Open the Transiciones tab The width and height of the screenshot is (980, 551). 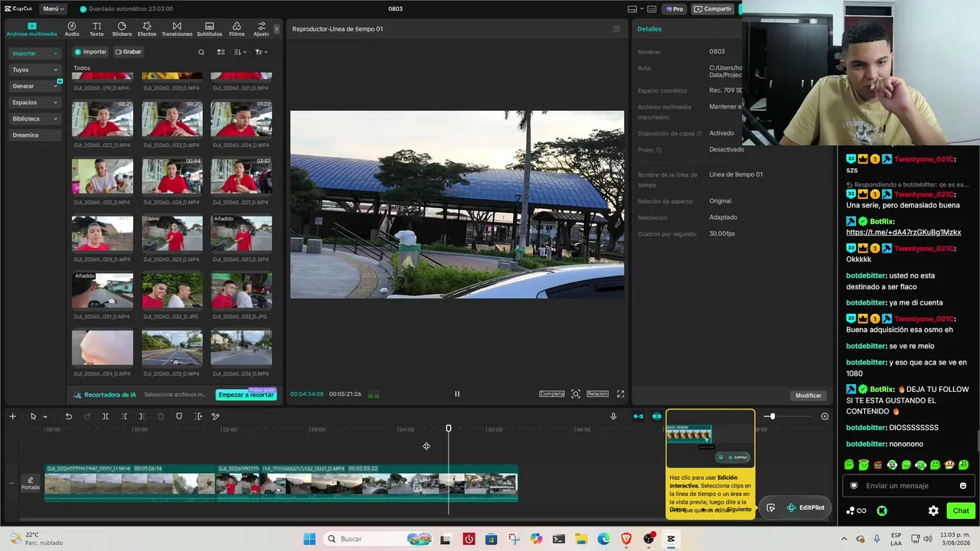177,29
